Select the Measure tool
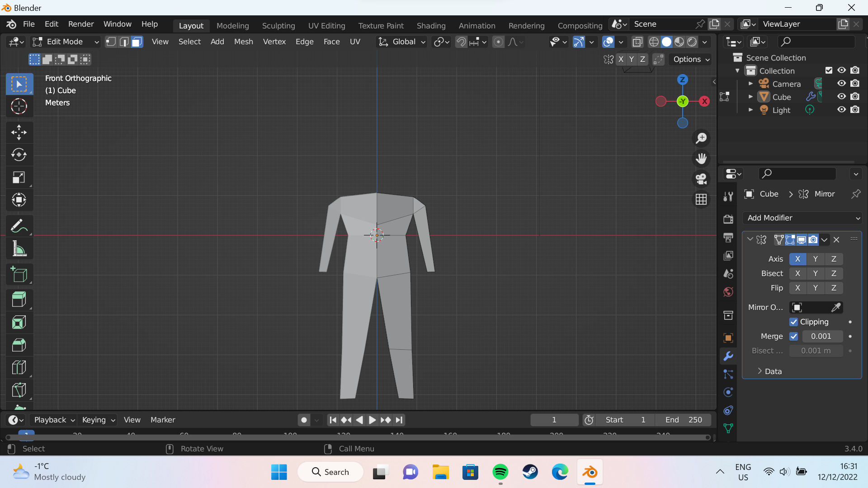Screen dimensions: 868x488 pyautogui.click(x=19, y=249)
